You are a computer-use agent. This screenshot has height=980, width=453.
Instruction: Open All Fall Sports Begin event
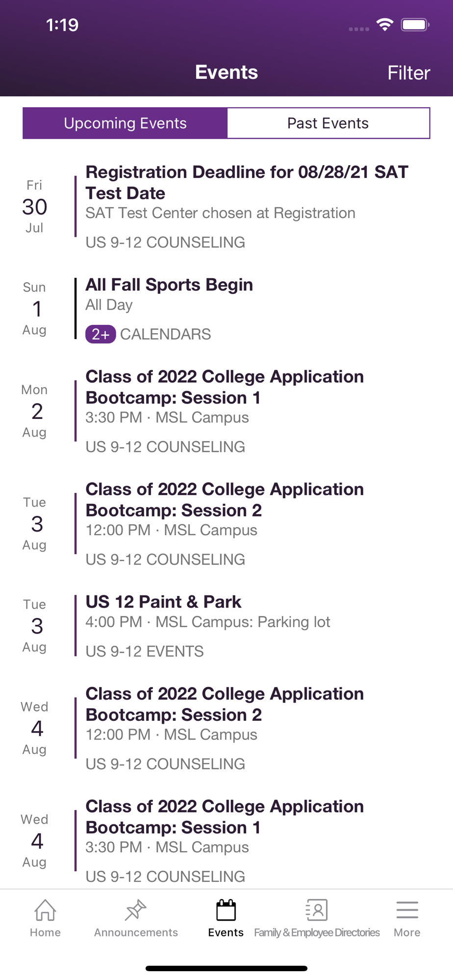click(x=169, y=285)
